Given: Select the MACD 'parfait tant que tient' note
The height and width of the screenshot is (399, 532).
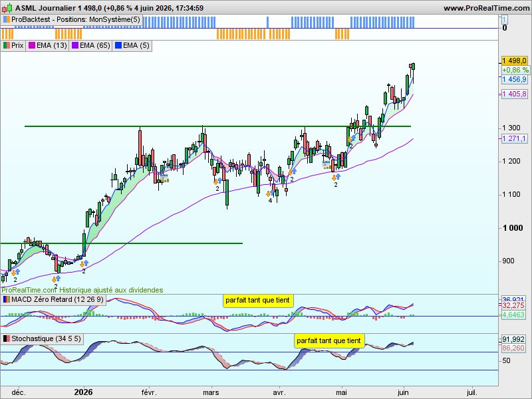Looking at the screenshot, I should (258, 301).
